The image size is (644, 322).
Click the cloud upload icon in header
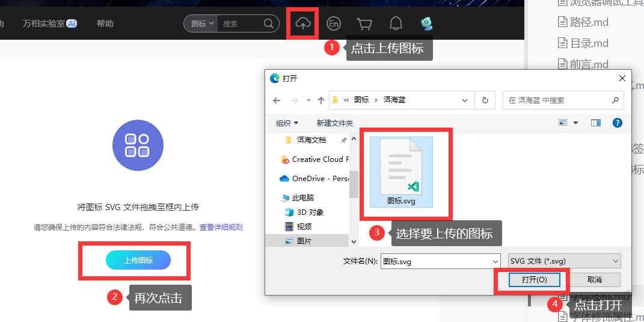click(302, 24)
